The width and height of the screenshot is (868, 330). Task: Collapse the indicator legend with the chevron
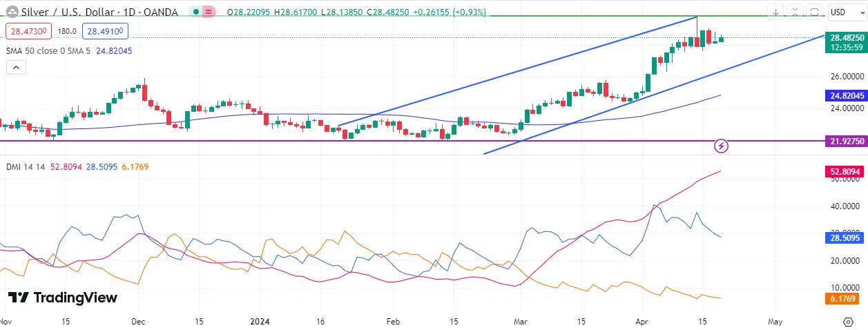click(17, 67)
